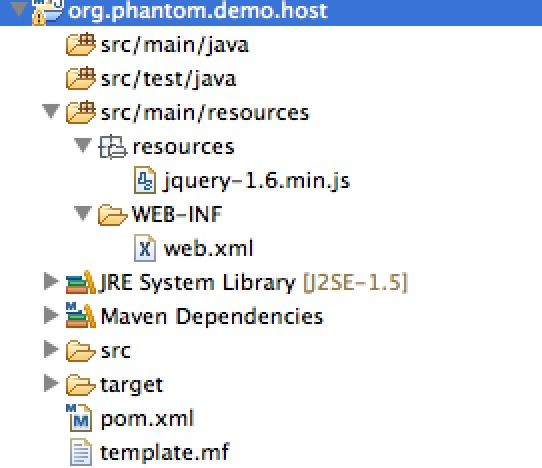Click the template.mf text file icon
The height and width of the screenshot is (468, 542).
(x=81, y=452)
